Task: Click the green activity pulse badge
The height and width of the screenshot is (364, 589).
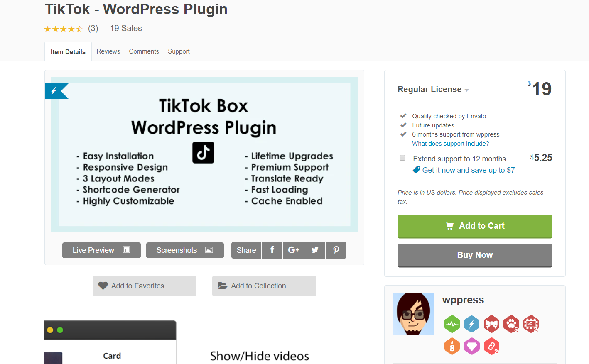Action: [452, 324]
